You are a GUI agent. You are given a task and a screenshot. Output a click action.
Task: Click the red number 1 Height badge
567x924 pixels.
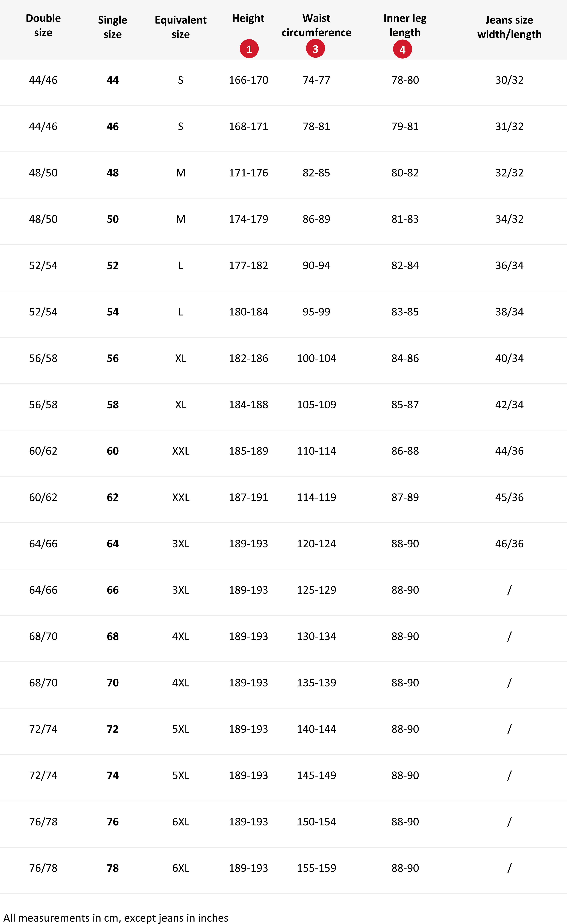coord(249,49)
